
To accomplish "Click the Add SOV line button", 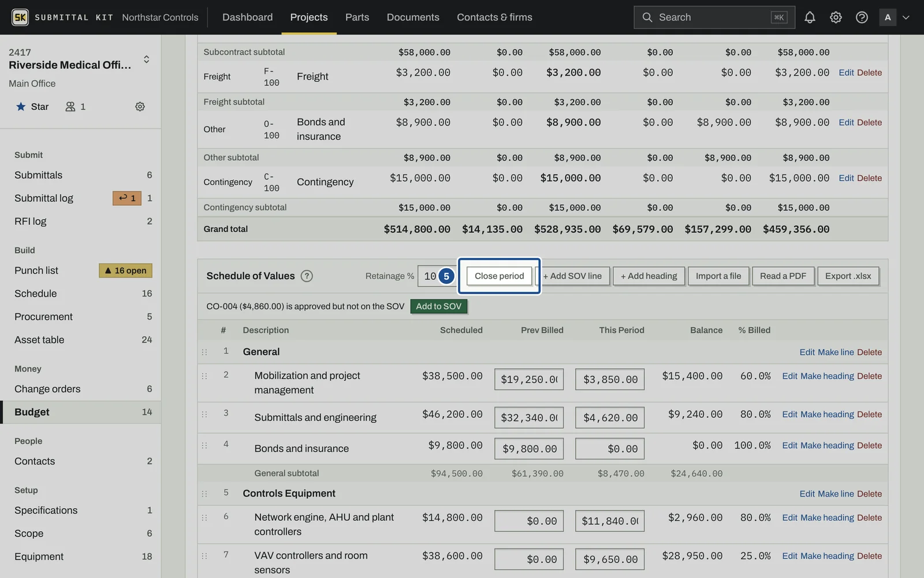I will (x=572, y=276).
